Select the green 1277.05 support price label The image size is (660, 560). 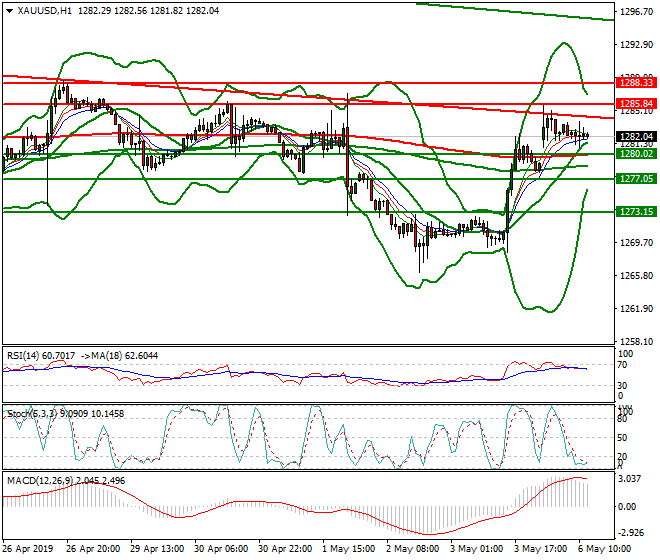(636, 179)
